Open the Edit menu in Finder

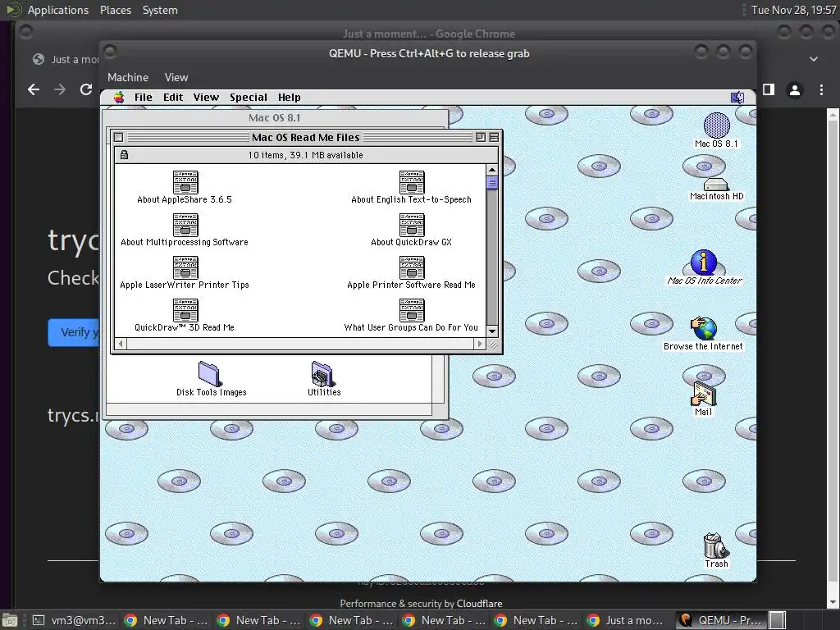173,97
